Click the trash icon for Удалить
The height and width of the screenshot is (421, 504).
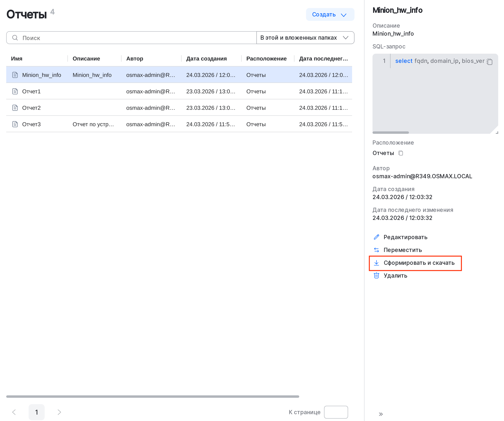[376, 275]
